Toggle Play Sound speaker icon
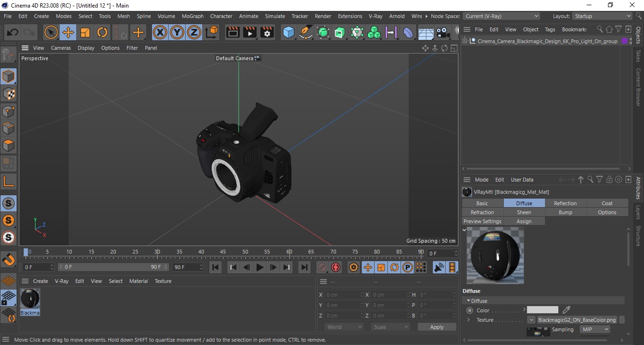This screenshot has height=345, width=644. (439, 267)
